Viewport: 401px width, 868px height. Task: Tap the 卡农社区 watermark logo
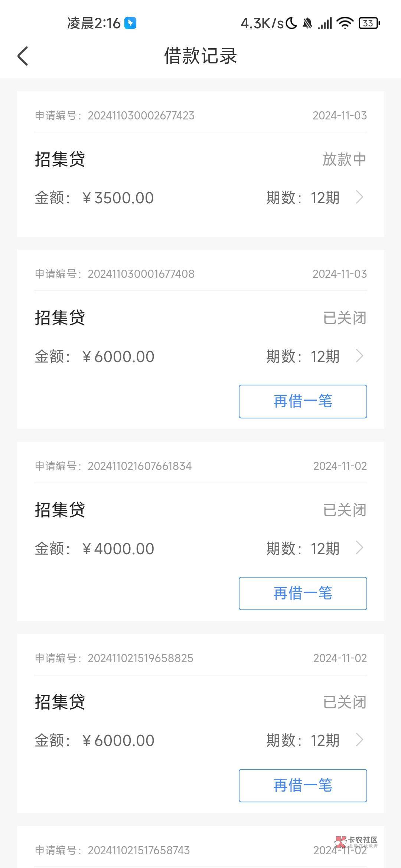pyautogui.click(x=357, y=842)
